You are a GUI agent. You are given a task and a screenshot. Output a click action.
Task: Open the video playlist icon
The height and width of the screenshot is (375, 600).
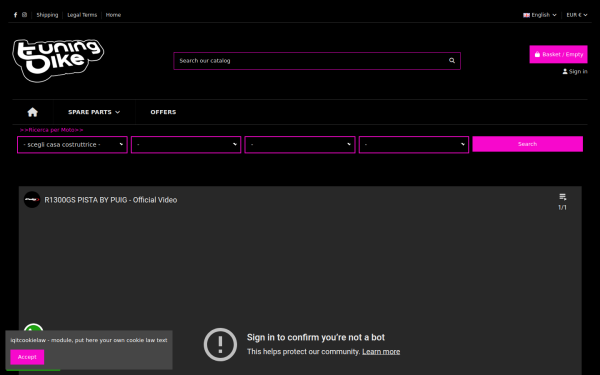[562, 197]
